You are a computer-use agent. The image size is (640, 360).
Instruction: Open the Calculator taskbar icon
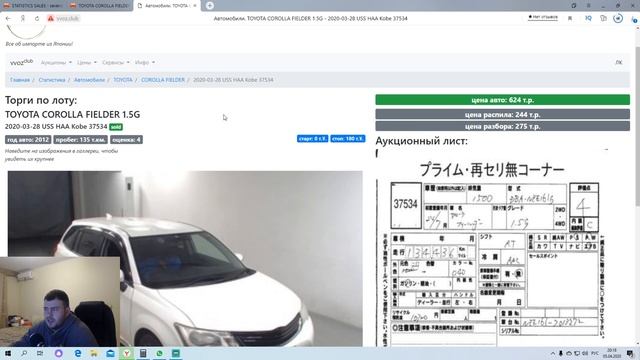(x=143, y=353)
